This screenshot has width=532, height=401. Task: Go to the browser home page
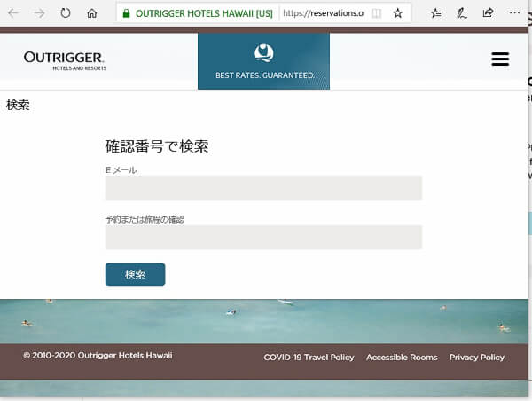coord(92,13)
